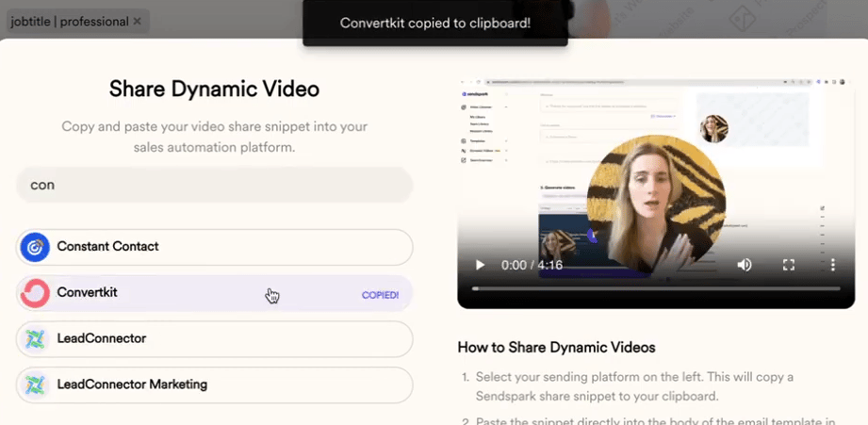Click the 'Convertkit copied to clipboard!' notification
Screen dimensions: 868x425
[x=435, y=24]
